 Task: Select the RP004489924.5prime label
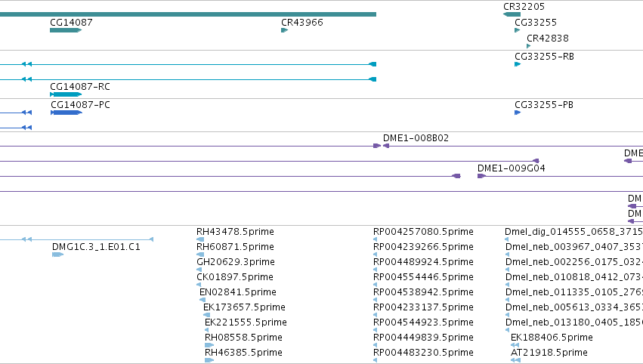(423, 261)
